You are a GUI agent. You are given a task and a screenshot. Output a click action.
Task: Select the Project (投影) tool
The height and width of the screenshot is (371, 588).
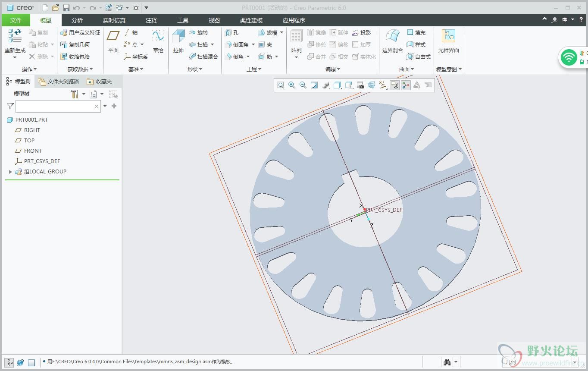361,32
